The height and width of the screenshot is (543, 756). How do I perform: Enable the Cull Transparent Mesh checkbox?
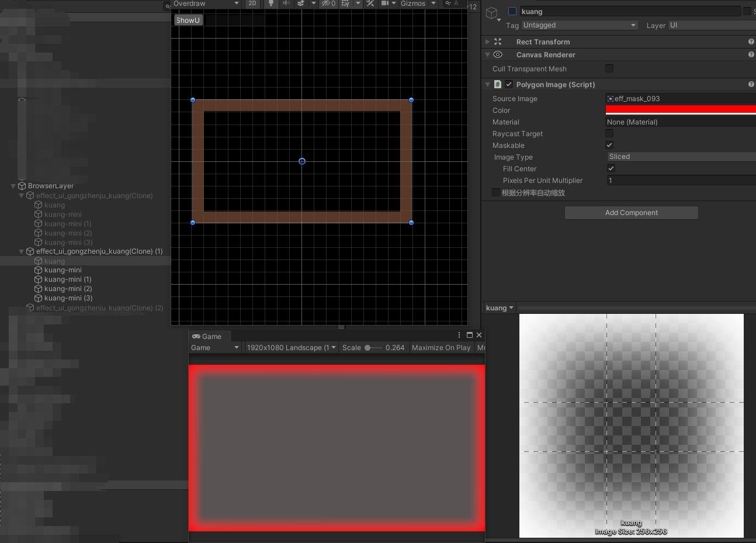point(609,68)
